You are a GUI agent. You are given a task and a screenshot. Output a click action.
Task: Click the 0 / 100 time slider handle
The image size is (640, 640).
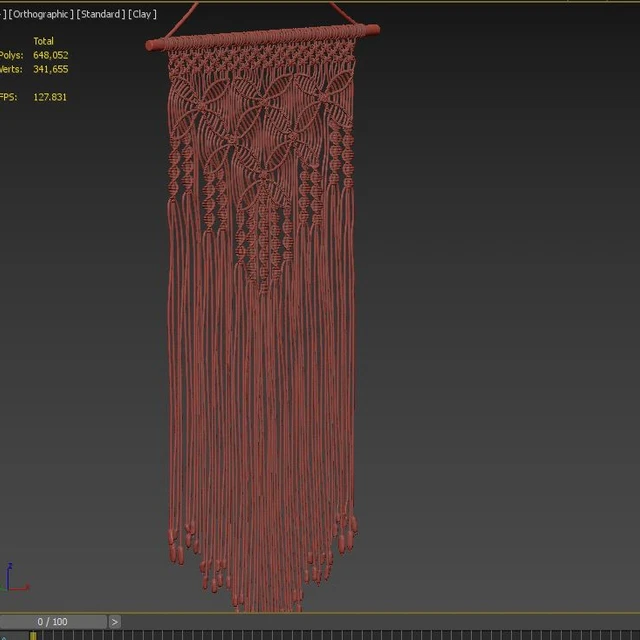pos(53,622)
